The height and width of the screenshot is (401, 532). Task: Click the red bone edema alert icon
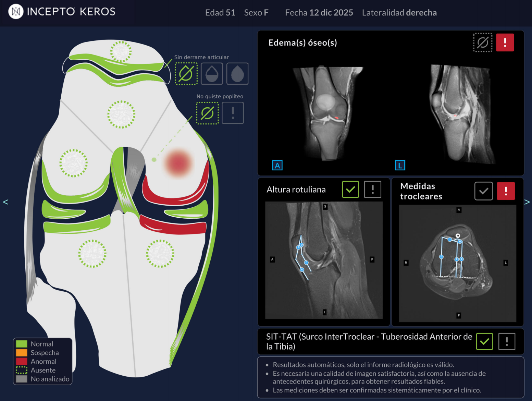(505, 42)
